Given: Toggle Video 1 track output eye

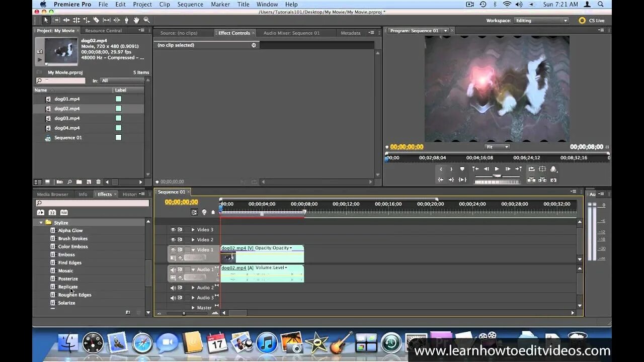Looking at the screenshot, I should (x=173, y=250).
